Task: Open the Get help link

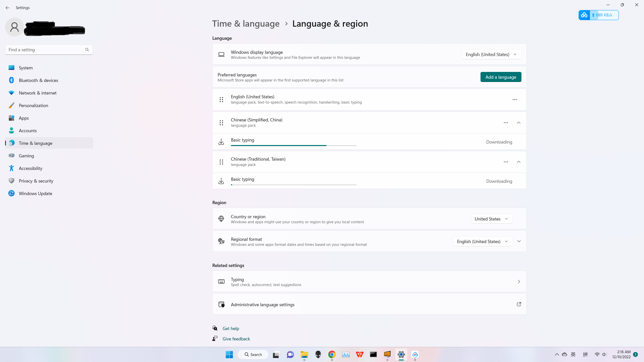Action: tap(231, 328)
